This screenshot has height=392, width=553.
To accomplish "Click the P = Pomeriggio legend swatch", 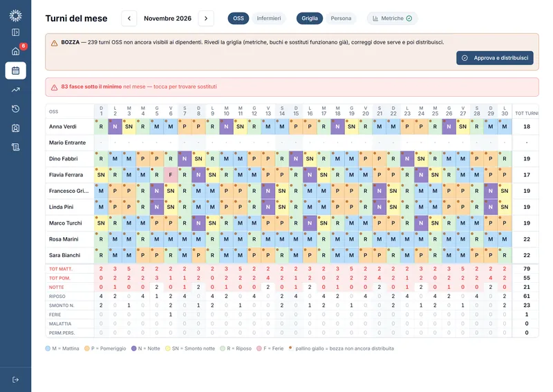I will tap(87, 348).
